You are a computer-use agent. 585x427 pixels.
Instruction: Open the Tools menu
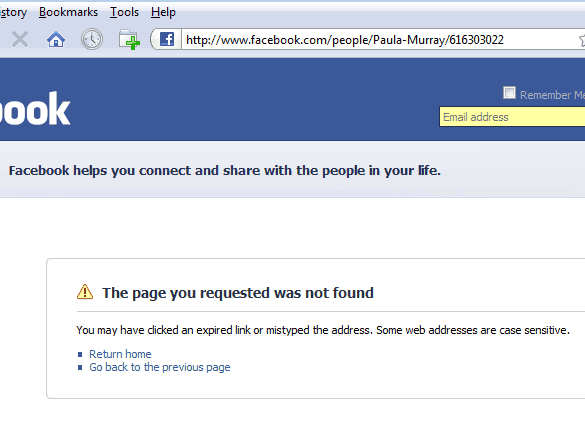pos(124,12)
